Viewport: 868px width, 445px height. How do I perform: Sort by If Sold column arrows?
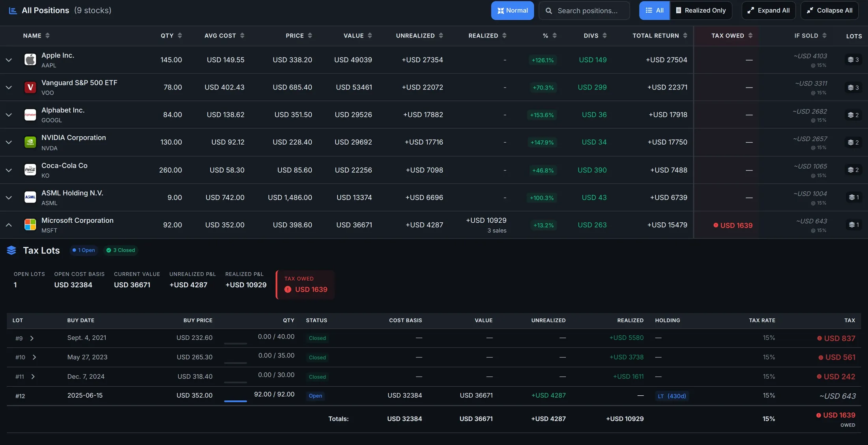tap(824, 35)
